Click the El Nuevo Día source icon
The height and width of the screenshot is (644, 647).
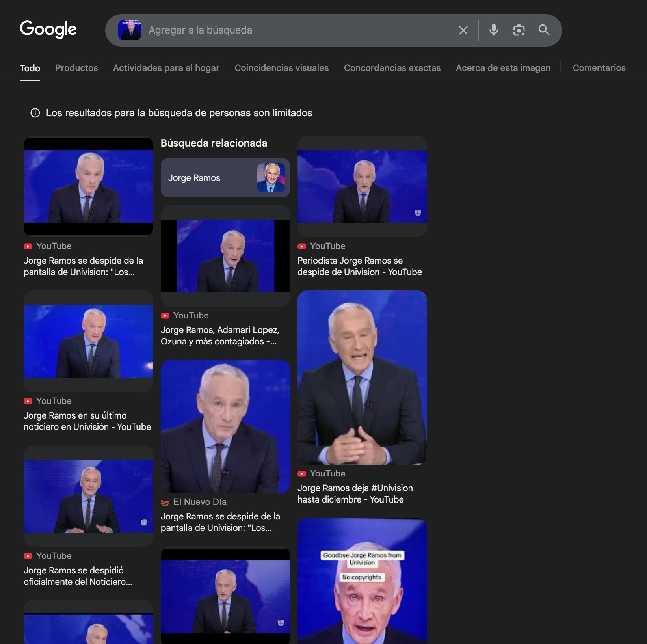(x=165, y=502)
